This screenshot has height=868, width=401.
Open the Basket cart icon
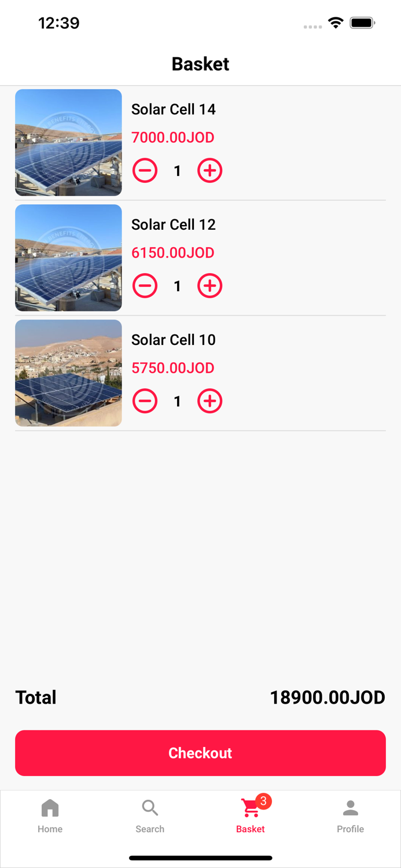248,809
